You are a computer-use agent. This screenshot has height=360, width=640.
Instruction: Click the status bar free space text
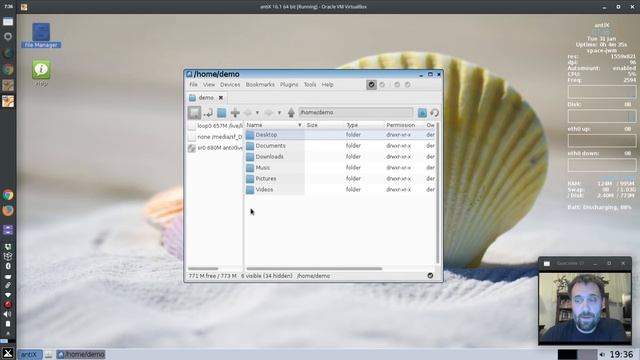click(x=213, y=276)
